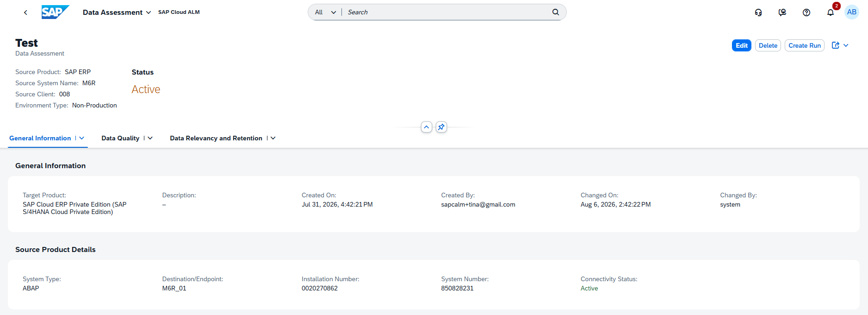The image size is (868, 315).
Task: Click the source system name M6R
Action: tap(89, 83)
